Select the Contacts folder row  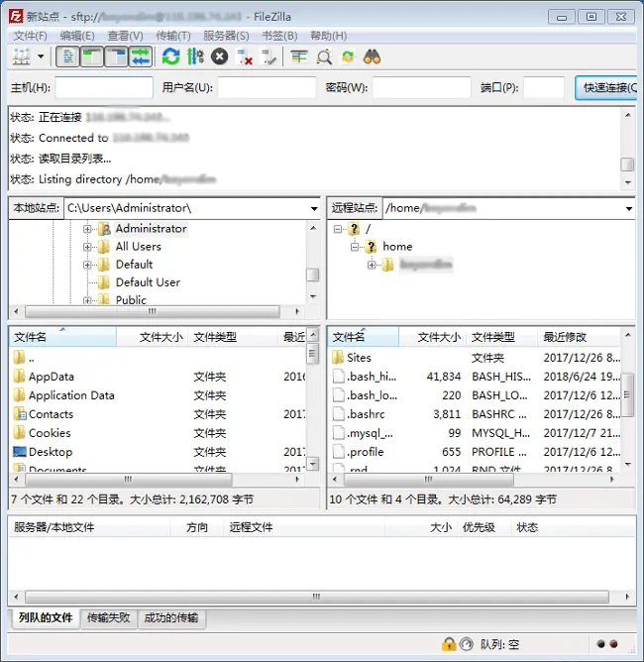[x=157, y=414]
